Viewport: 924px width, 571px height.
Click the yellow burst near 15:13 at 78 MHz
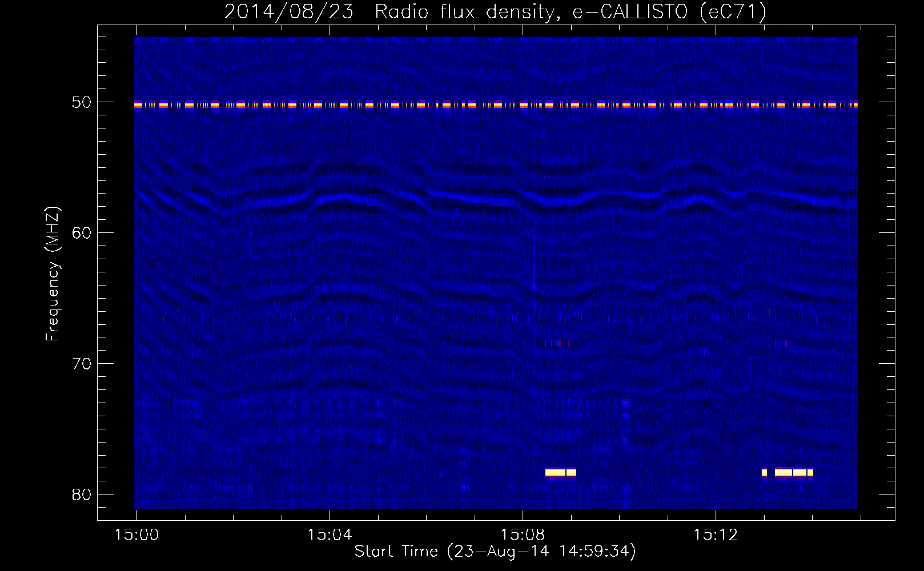(788, 472)
